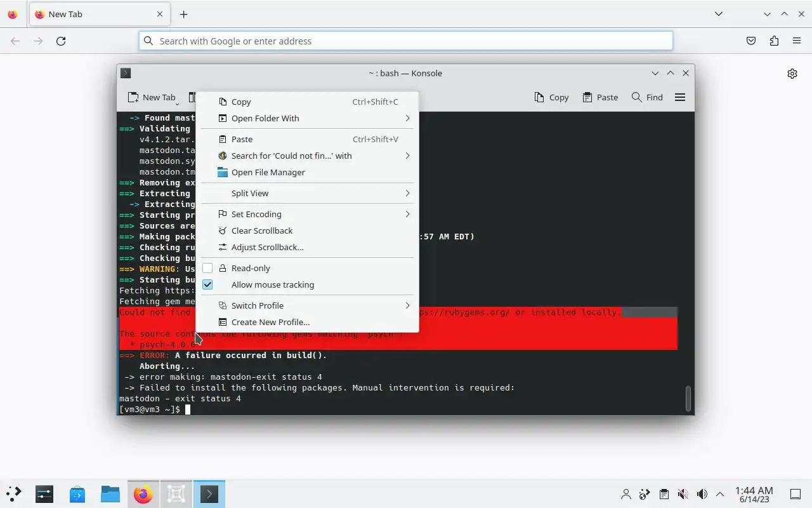Click the updates tray icon

click(x=645, y=494)
